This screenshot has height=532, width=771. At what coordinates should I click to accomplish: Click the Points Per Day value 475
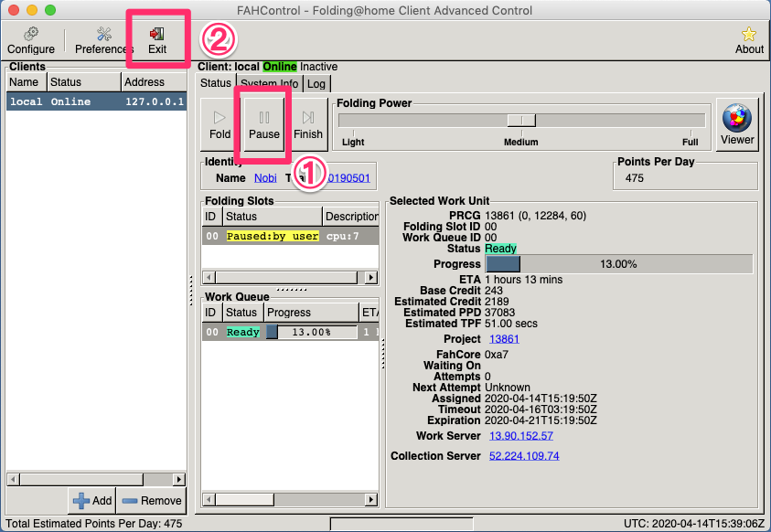coord(635,178)
